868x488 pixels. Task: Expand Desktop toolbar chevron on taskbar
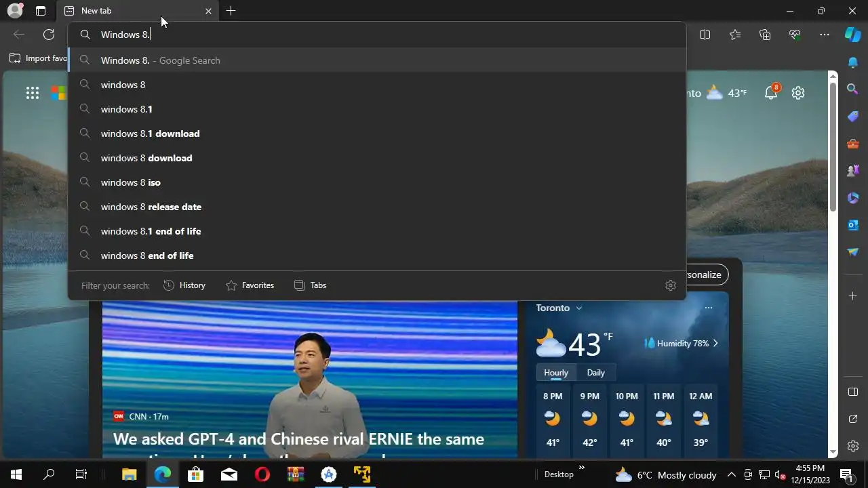tap(581, 468)
